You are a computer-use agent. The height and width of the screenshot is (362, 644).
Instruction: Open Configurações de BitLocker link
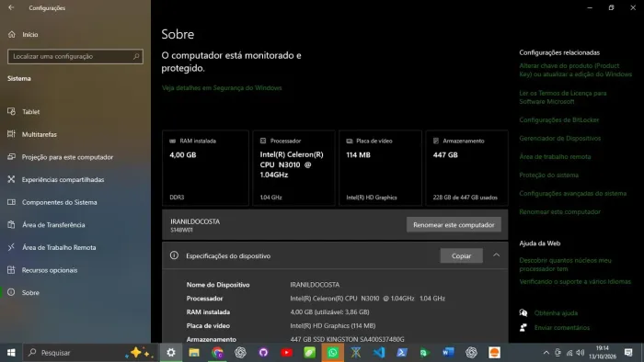pyautogui.click(x=559, y=120)
